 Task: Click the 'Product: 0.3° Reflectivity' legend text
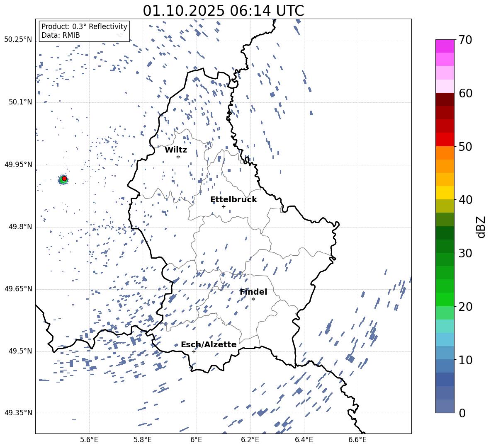pos(84,26)
